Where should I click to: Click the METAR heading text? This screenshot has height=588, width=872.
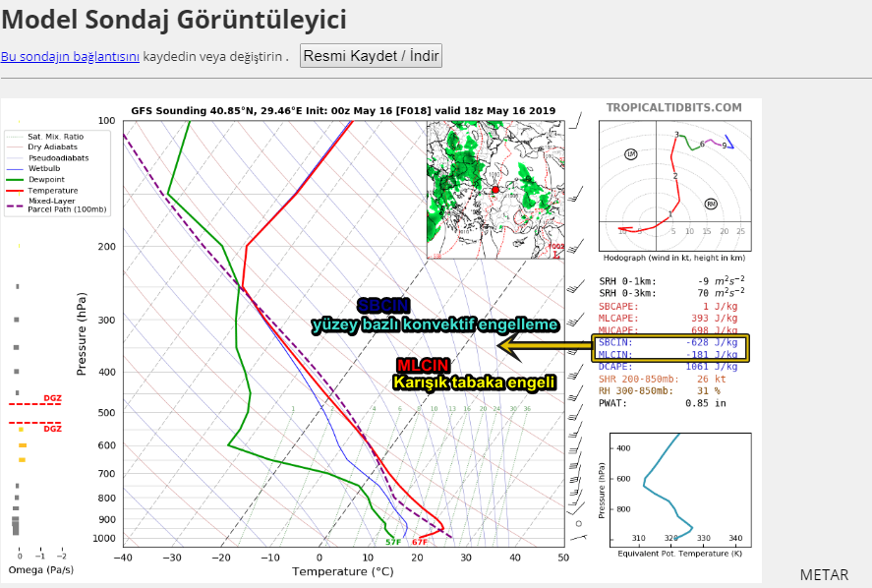point(824,574)
